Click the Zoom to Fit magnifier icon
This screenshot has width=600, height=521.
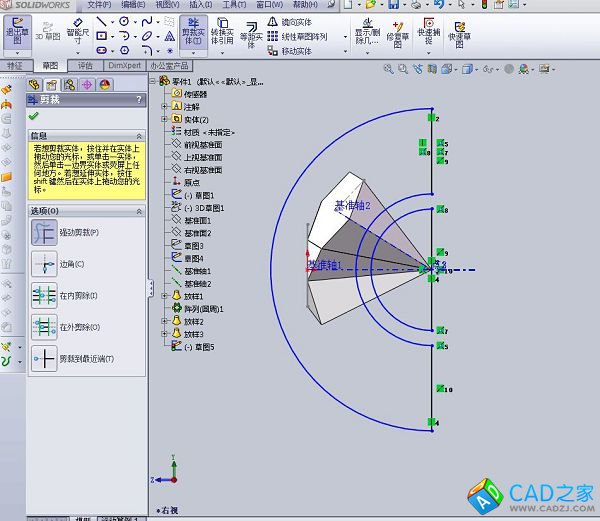[x=391, y=70]
